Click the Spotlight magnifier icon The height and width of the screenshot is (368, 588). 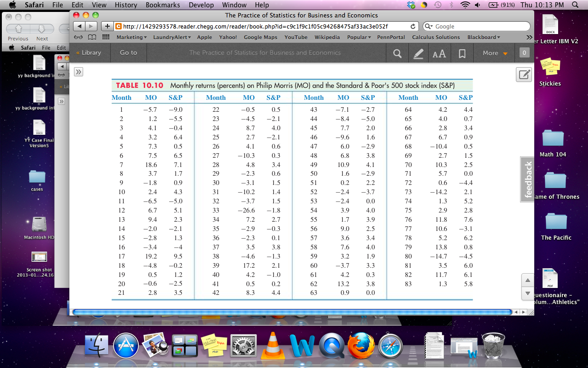point(575,5)
